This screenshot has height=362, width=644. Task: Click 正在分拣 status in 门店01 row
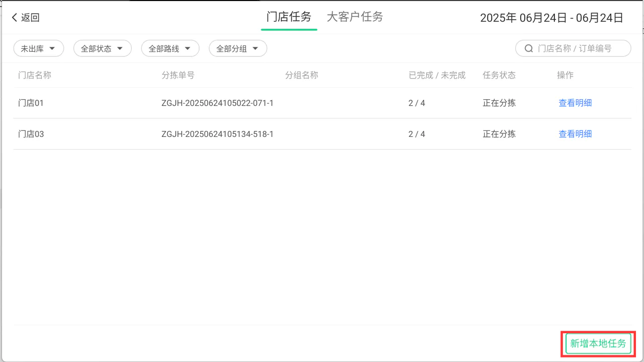[499, 103]
